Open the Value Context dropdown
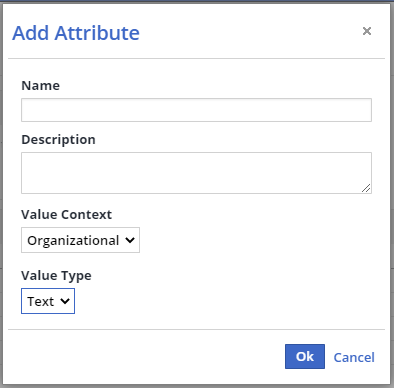 pyautogui.click(x=80, y=240)
